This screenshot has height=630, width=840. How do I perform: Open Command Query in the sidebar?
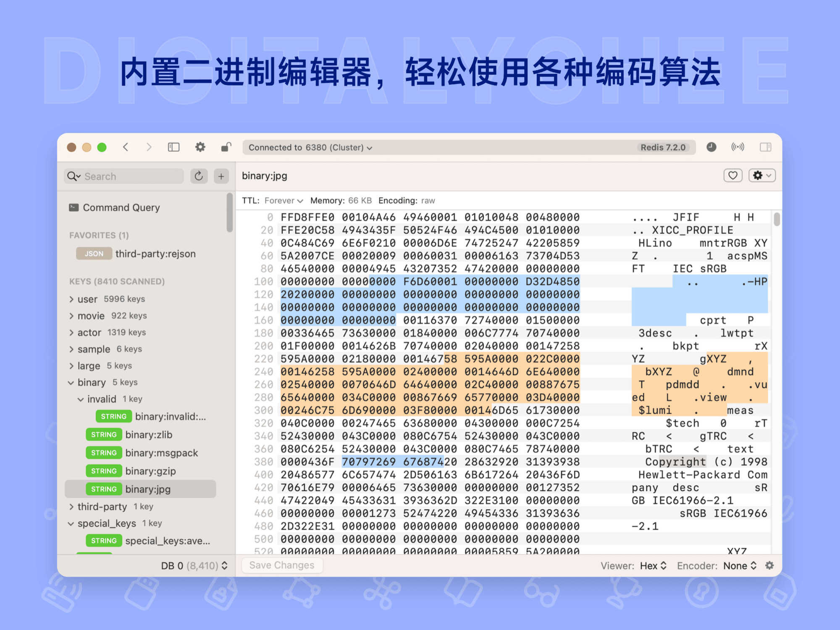pyautogui.click(x=121, y=207)
